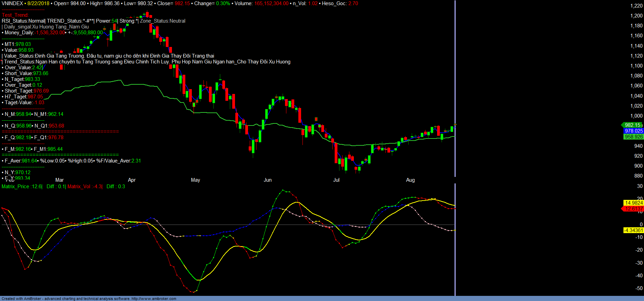The image size is (644, 301).
Task: Click the Jun label on the time axis
Action: (x=268, y=180)
